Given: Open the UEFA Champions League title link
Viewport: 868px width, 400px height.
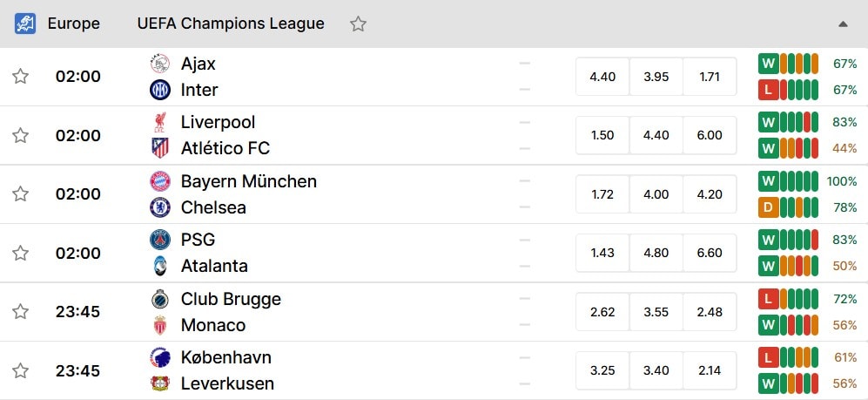Looking at the screenshot, I should [231, 24].
